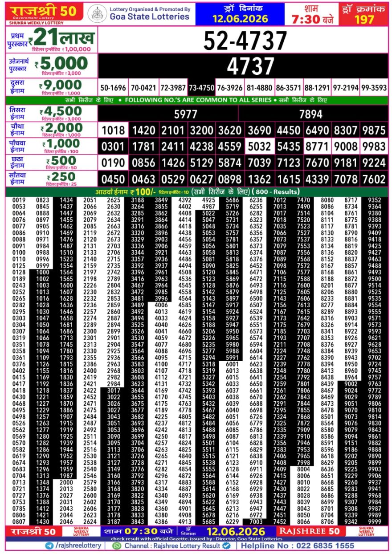Select the white-boxed fifth prize number 5032

tap(259, 147)
